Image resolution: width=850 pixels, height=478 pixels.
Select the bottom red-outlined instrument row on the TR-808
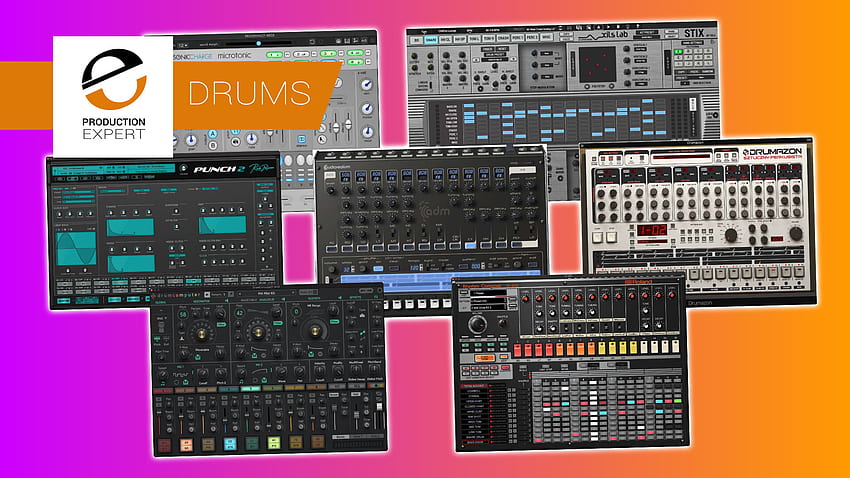click(x=475, y=442)
